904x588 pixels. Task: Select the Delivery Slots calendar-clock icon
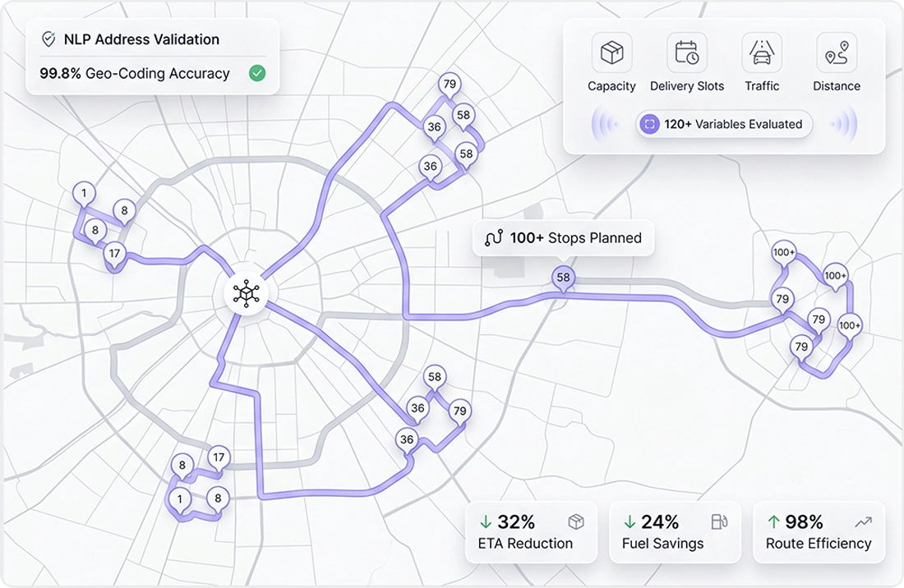(x=687, y=53)
